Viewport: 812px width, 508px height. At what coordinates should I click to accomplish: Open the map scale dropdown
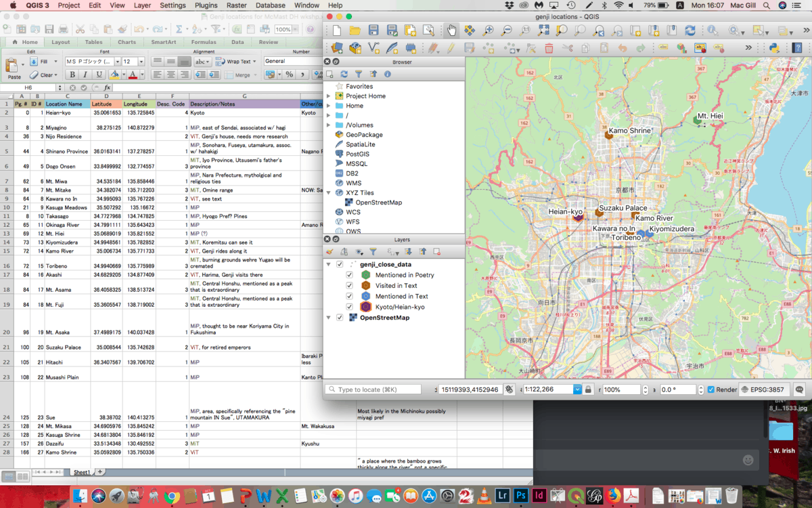[577, 389]
